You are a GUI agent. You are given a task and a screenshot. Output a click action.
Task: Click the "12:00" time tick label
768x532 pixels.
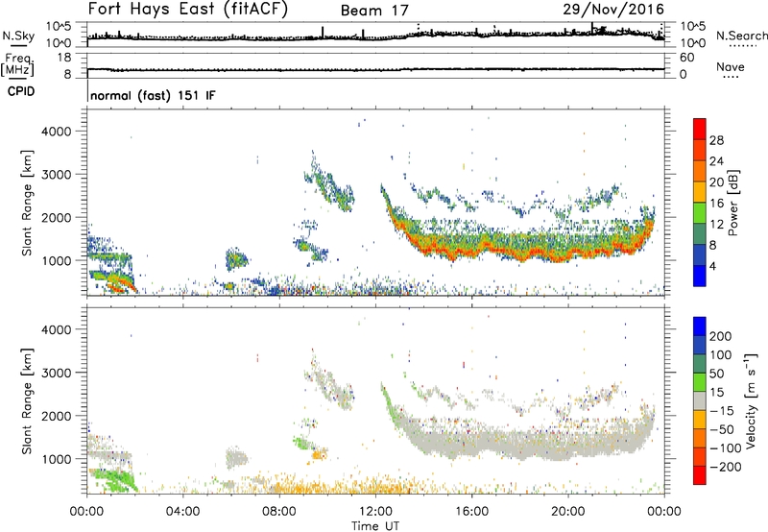tap(375, 512)
